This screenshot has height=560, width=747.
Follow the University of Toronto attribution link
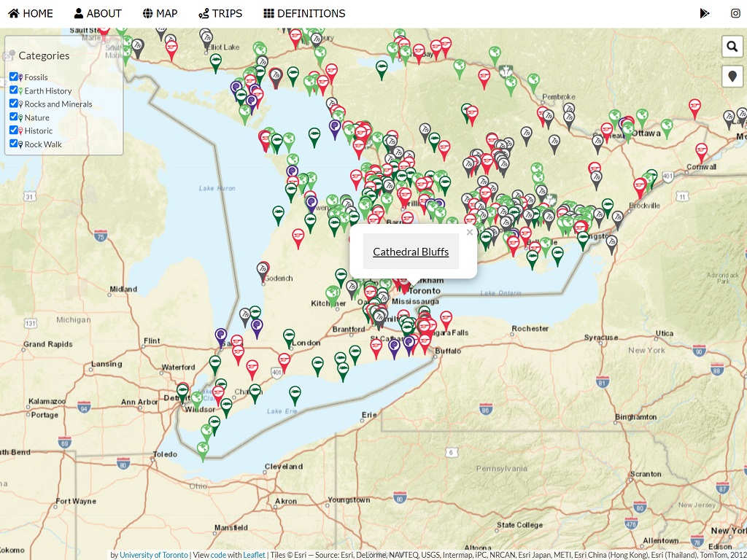(x=153, y=555)
